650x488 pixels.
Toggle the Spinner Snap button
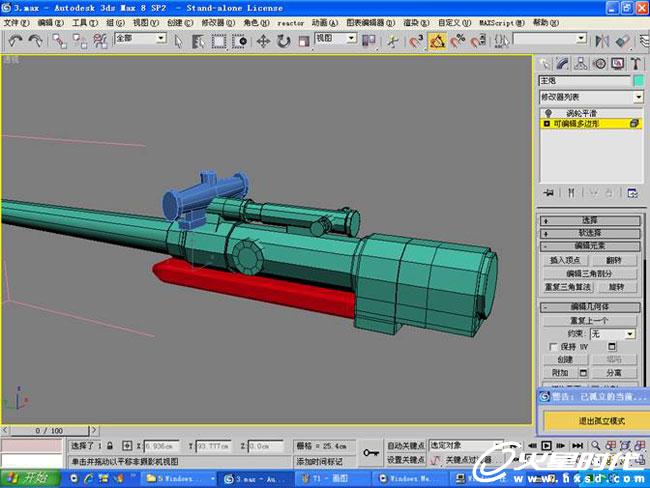pos(478,41)
